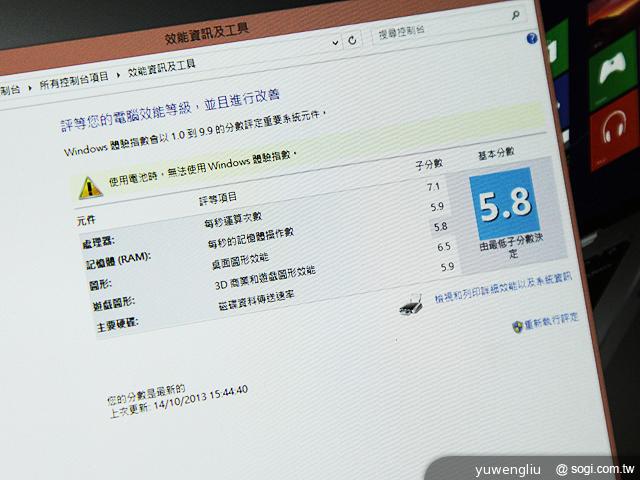Viewport: 640px width, 480px height.
Task: Click the 基本分數 column header
Action: pos(496,154)
